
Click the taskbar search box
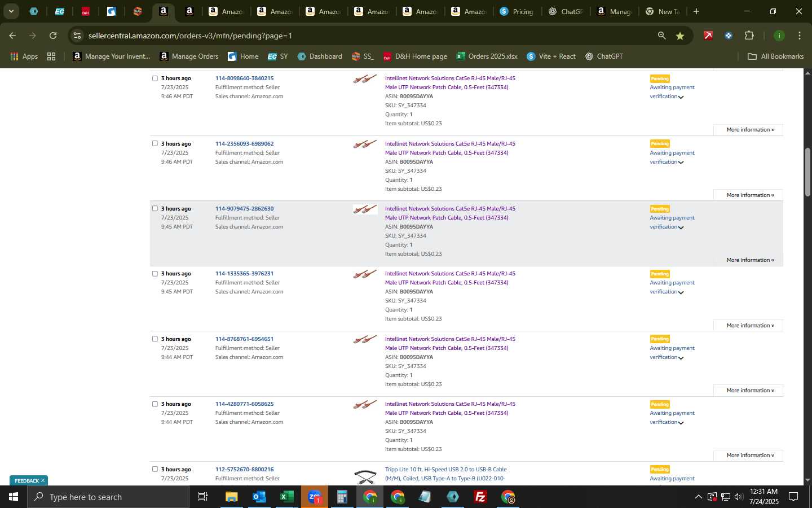(x=108, y=497)
